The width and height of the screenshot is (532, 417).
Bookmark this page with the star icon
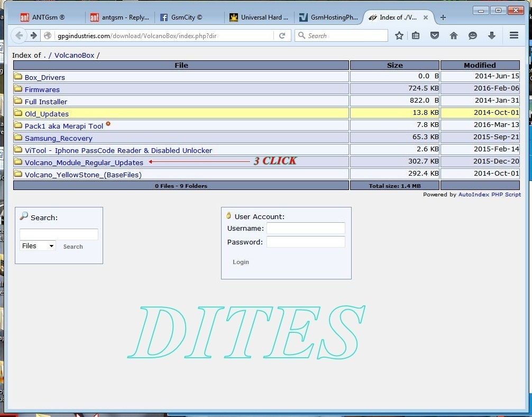(x=399, y=35)
